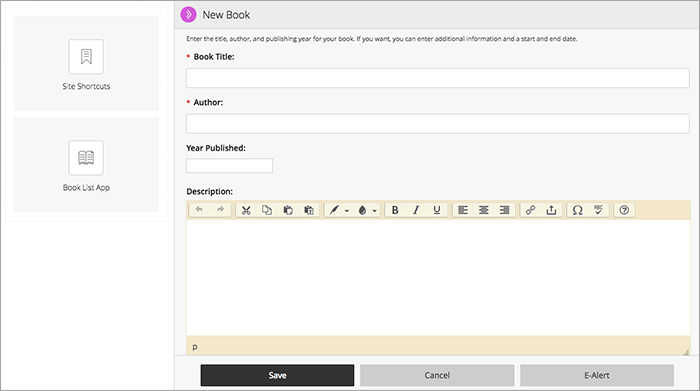This screenshot has height=391, width=700.
Task: Open the Book List App icon
Action: [x=86, y=158]
